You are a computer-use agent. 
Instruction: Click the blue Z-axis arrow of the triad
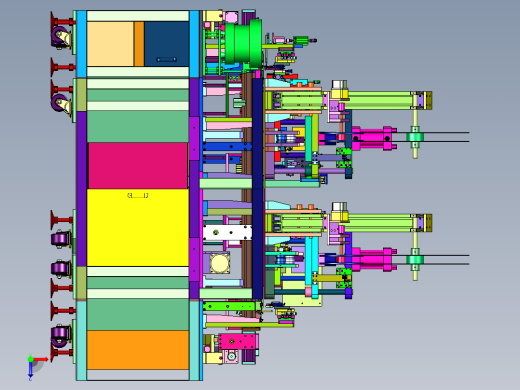(x=30, y=371)
